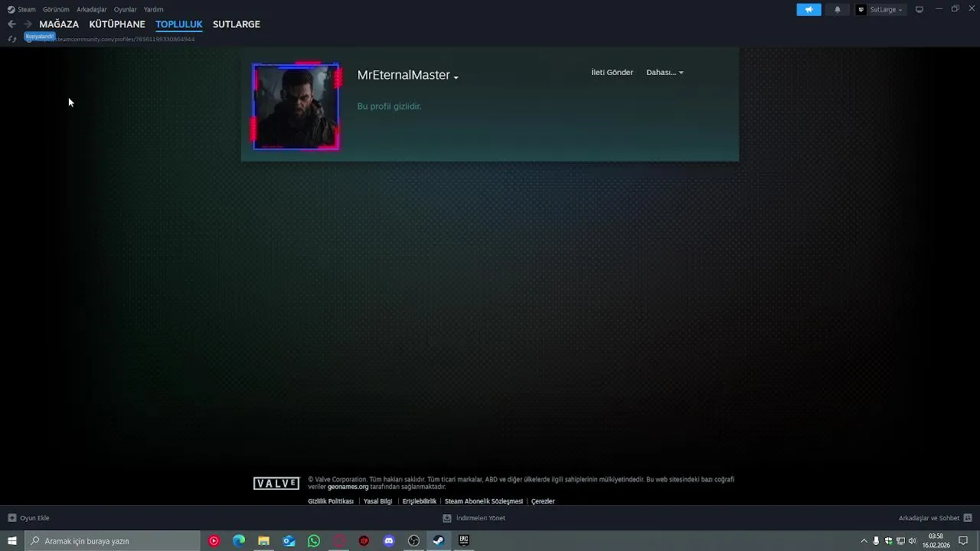Open the Yardım menu
The height and width of the screenshot is (551, 980).
pyautogui.click(x=153, y=9)
